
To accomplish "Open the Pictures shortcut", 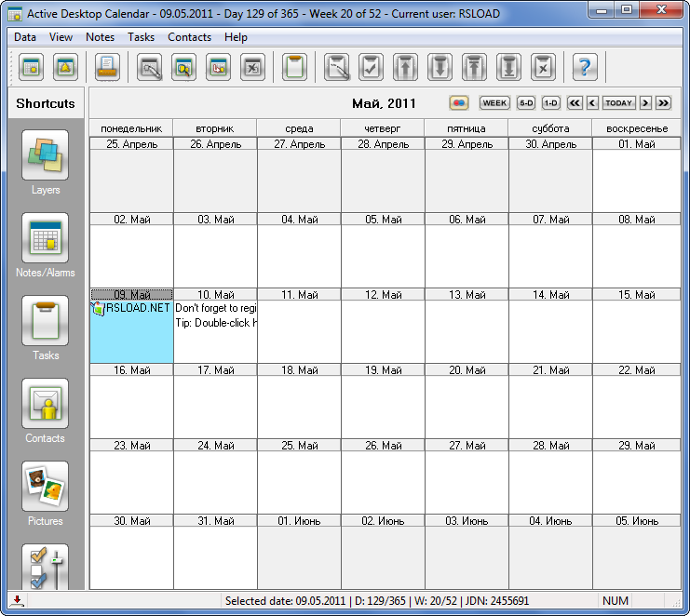I will [46, 486].
